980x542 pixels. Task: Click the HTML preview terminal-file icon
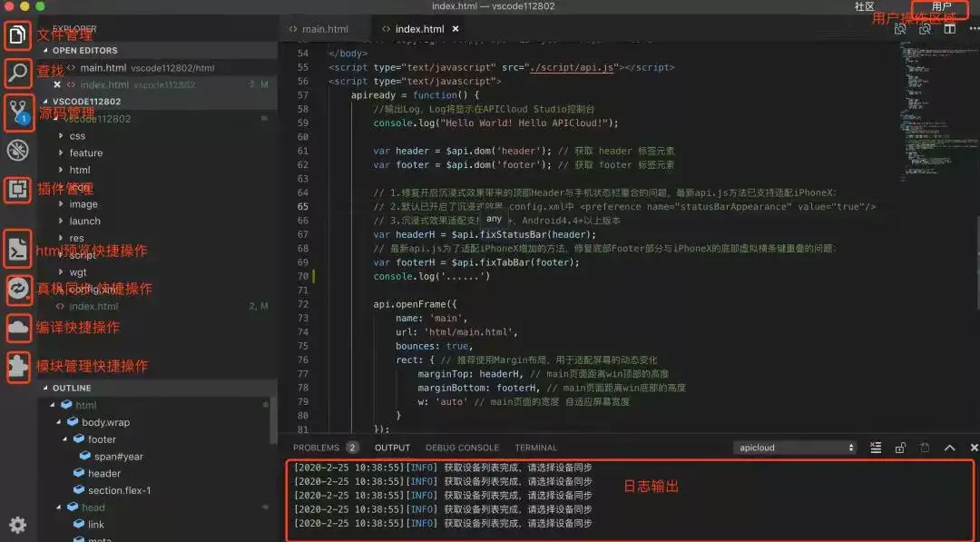17,250
